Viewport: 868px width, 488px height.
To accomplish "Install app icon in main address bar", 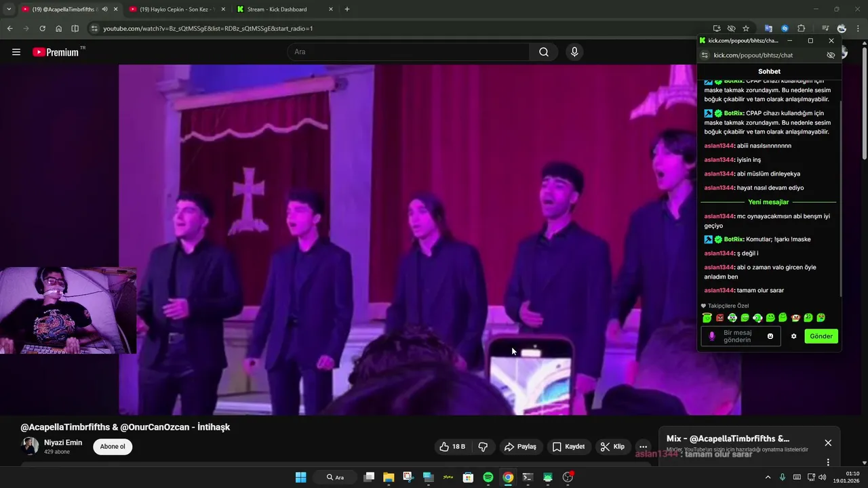I will point(717,28).
